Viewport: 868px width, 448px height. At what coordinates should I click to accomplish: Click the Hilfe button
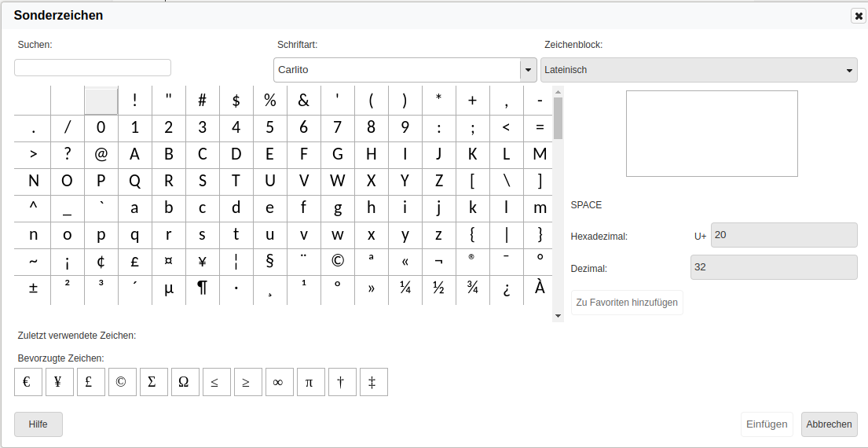38,424
